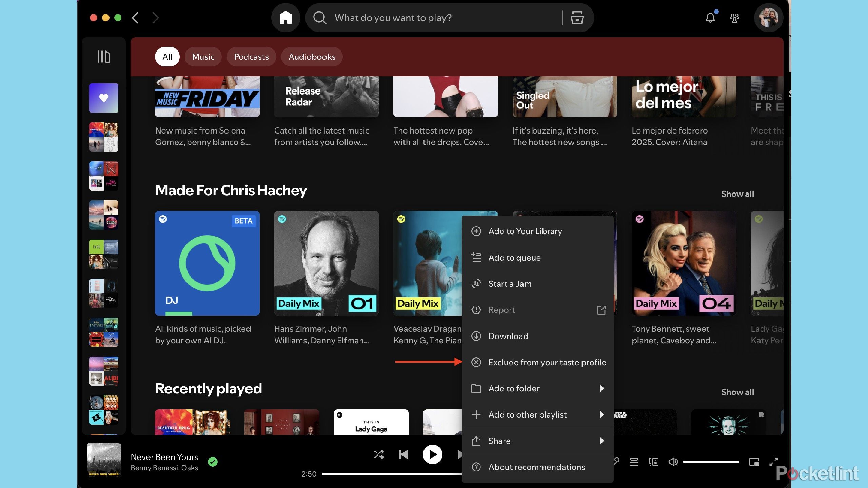Toggle shuffle in the player bar
Image resolution: width=868 pixels, height=488 pixels.
click(x=379, y=454)
